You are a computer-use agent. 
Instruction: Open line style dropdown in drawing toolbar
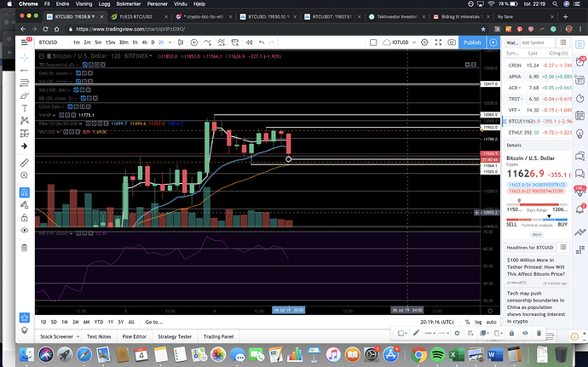coord(444,333)
